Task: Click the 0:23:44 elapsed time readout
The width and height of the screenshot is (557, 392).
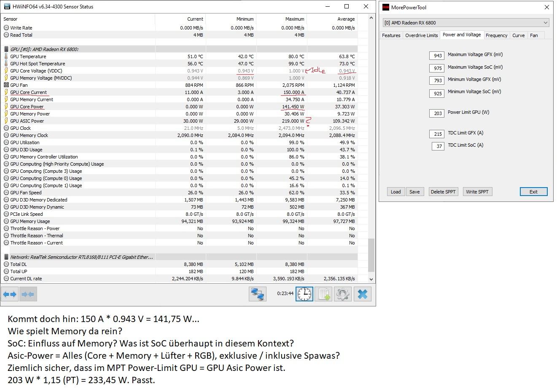Action: click(x=285, y=293)
